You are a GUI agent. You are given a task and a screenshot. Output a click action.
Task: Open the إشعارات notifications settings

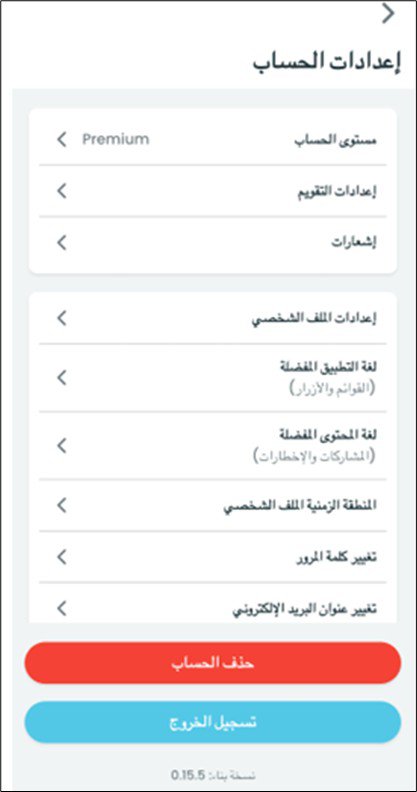pos(213,242)
